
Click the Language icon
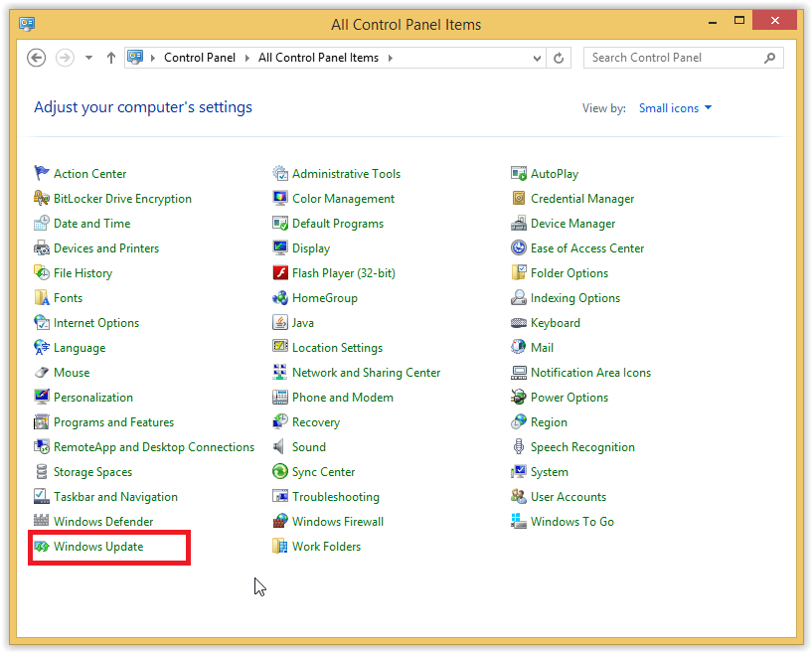[42, 347]
